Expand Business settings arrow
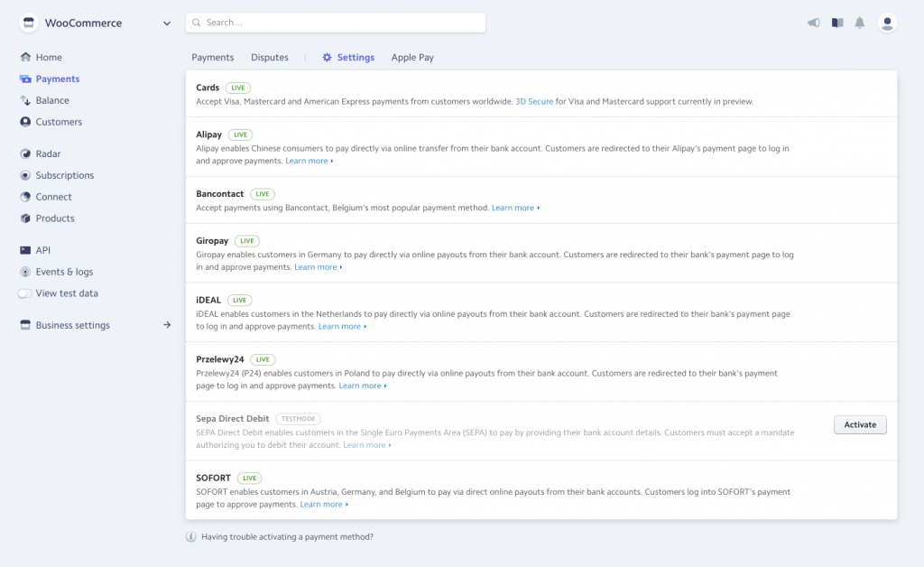This screenshot has height=567, width=924. [x=167, y=325]
